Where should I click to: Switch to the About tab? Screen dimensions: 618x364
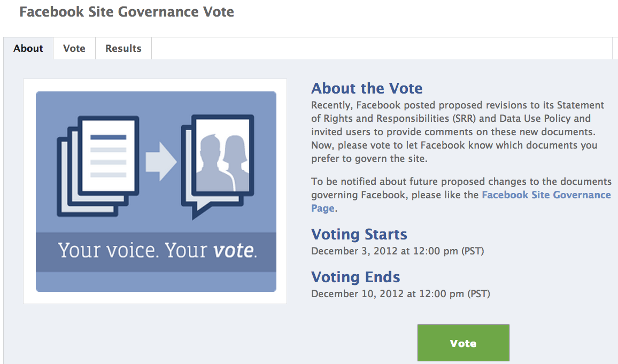(28, 49)
